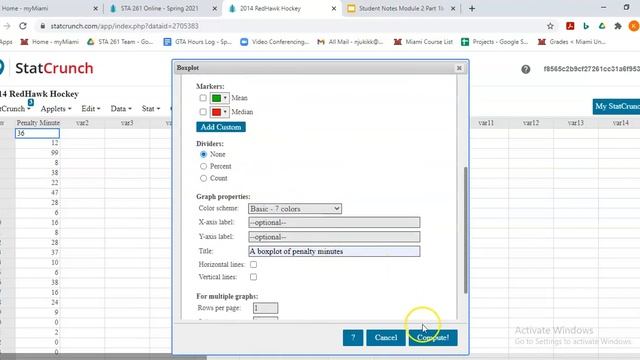Click the X-axis label input field

334,222
